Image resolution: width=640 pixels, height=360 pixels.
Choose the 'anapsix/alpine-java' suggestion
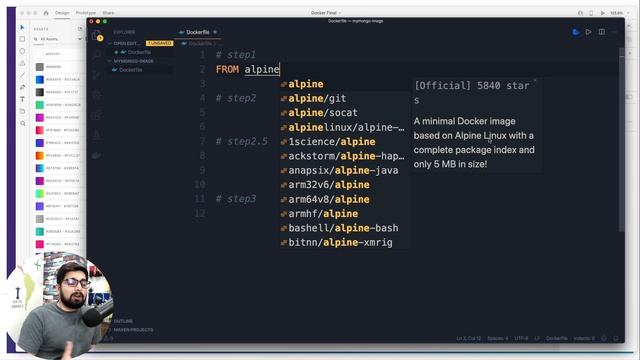(x=345, y=170)
